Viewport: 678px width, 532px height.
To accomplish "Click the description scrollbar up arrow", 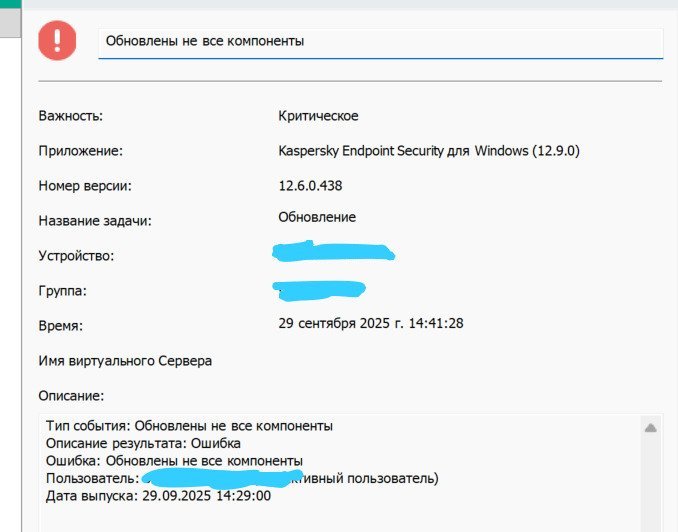I will pos(650,428).
